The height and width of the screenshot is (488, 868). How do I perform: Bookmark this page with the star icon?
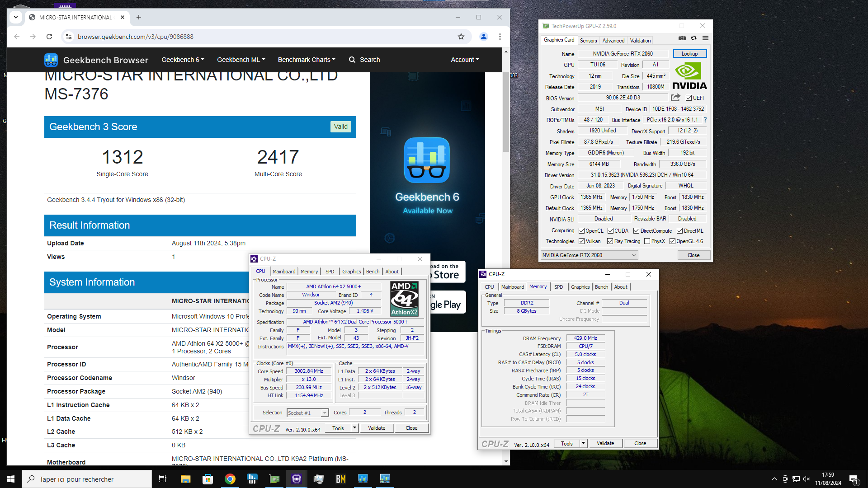(x=461, y=37)
